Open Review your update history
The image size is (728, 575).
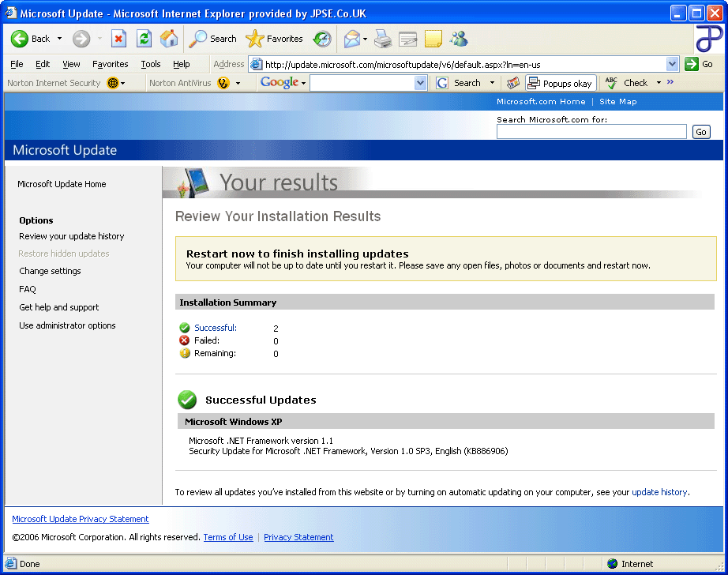tap(72, 236)
